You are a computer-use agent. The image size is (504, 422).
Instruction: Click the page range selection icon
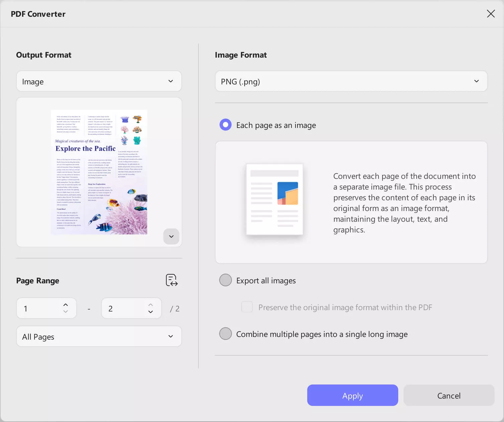point(171,280)
